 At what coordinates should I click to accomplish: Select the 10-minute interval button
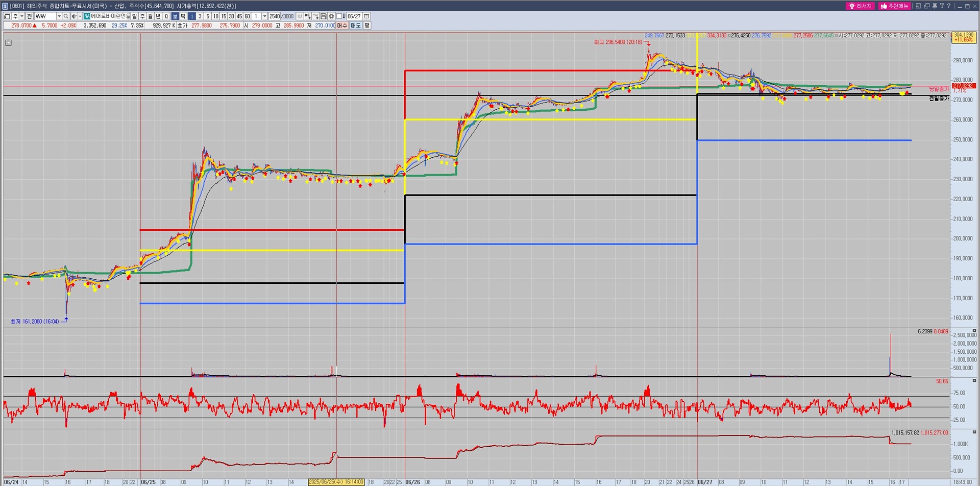tap(215, 16)
